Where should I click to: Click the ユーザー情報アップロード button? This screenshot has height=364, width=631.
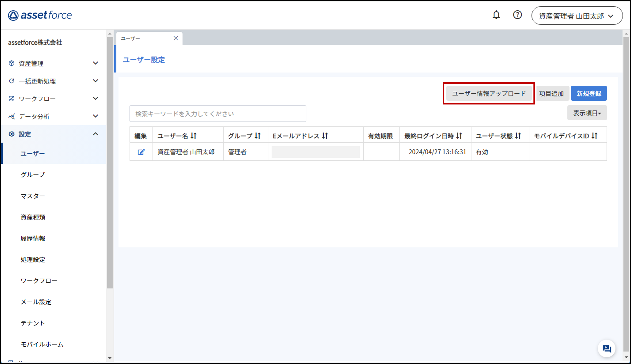pos(489,94)
